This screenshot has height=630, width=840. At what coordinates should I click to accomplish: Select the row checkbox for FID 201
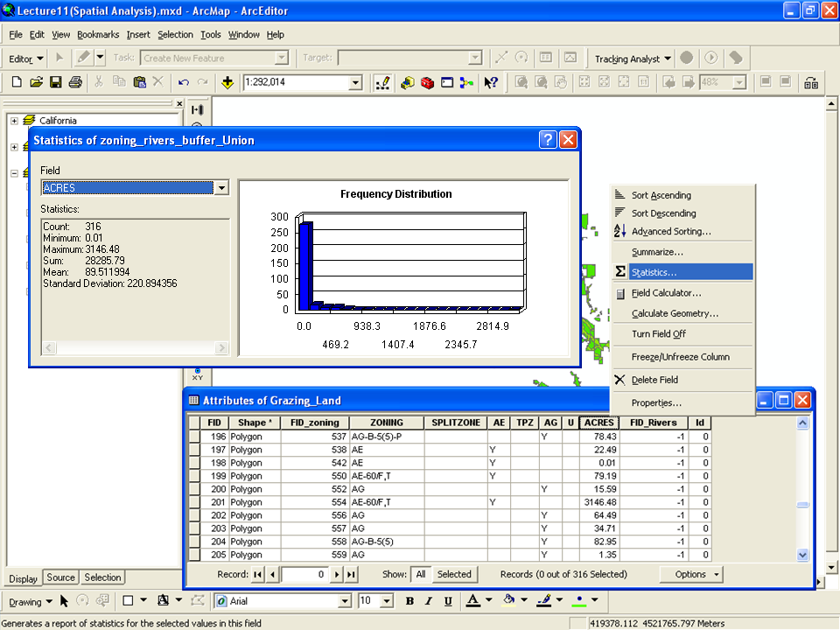tap(194, 502)
